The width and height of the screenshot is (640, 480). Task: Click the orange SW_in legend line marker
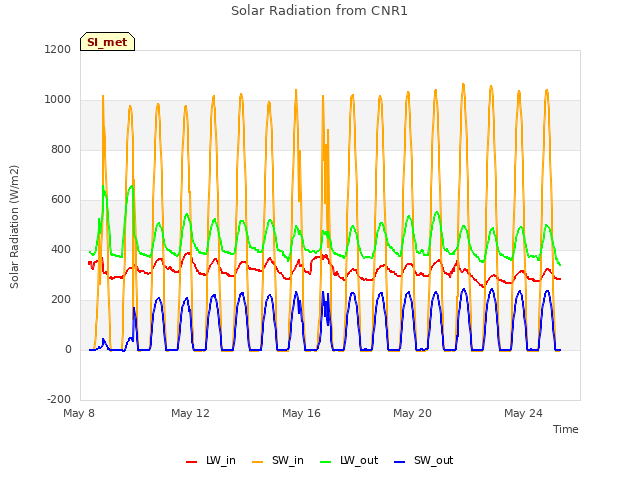click(x=258, y=462)
